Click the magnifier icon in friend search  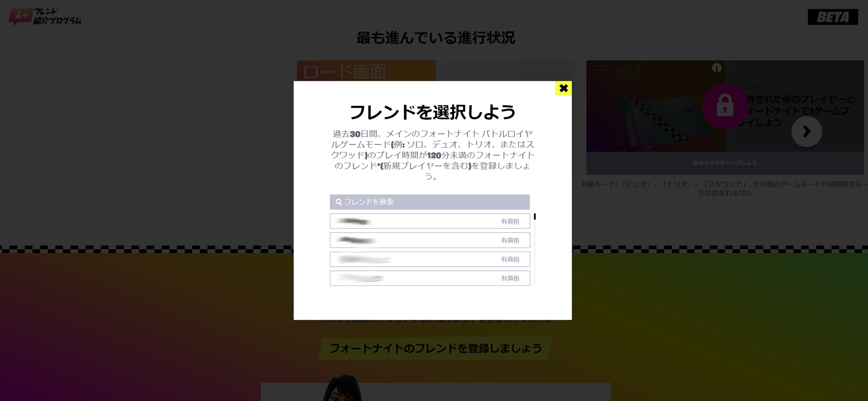click(x=339, y=202)
